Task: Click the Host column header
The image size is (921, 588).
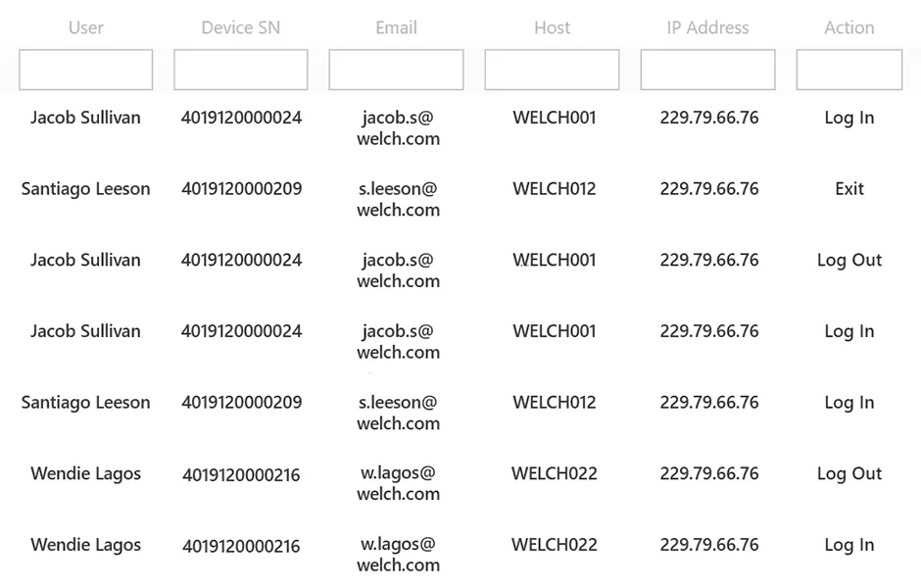Action: click(553, 27)
